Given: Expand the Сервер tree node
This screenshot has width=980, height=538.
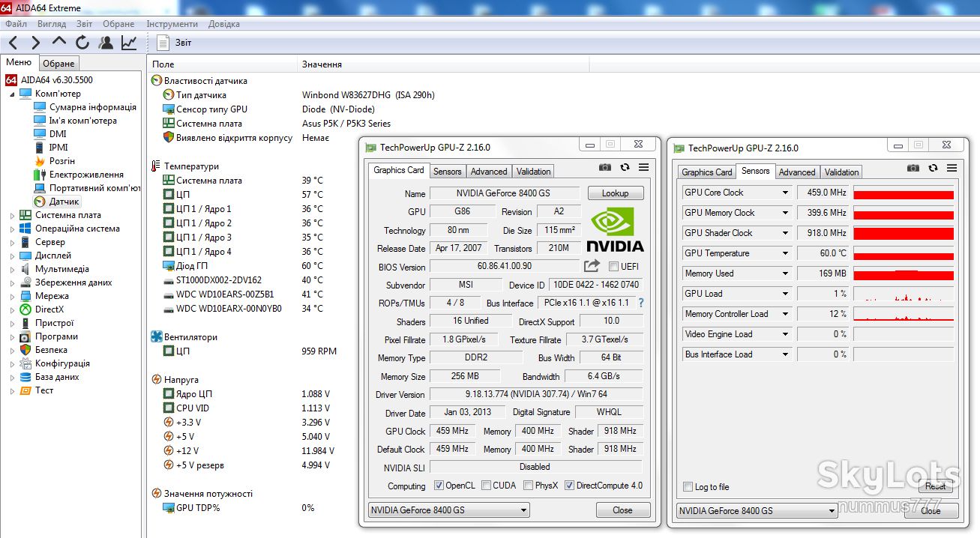Looking at the screenshot, I should pos(12,242).
